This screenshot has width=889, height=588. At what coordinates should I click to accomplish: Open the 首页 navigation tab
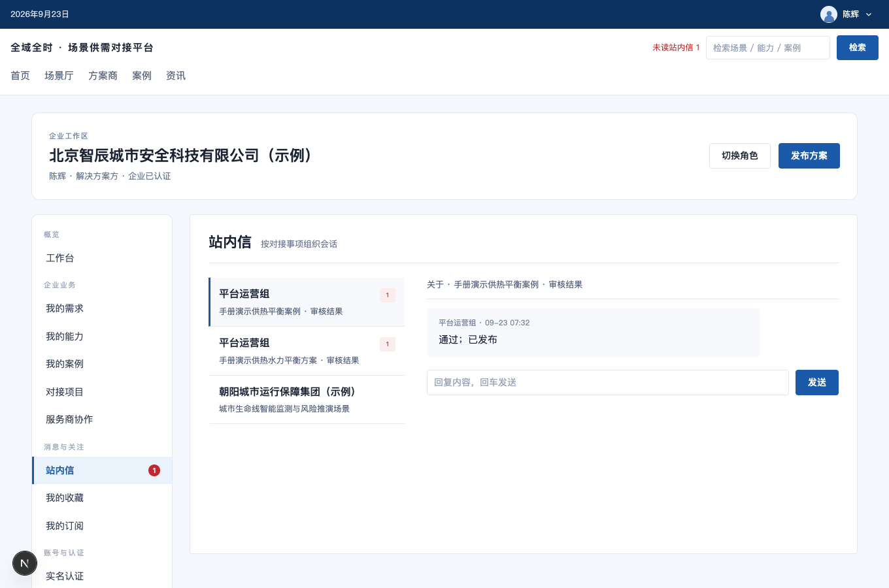(20, 76)
